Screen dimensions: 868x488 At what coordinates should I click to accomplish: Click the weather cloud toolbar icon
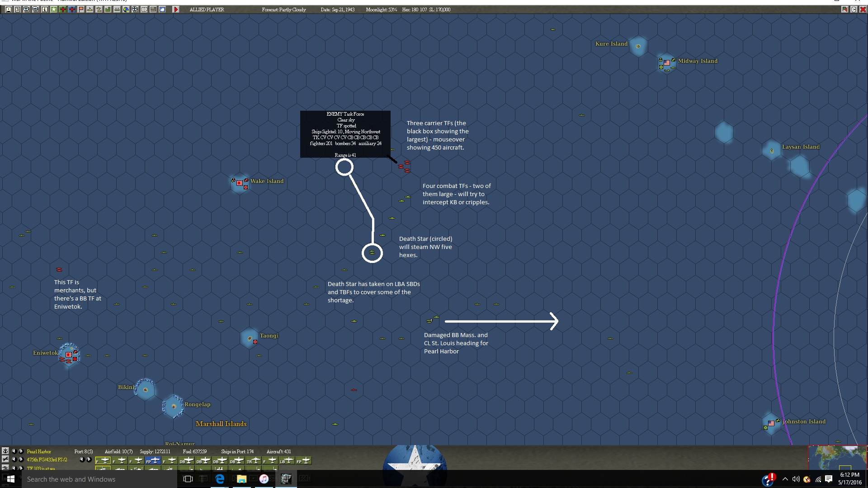[x=162, y=9]
